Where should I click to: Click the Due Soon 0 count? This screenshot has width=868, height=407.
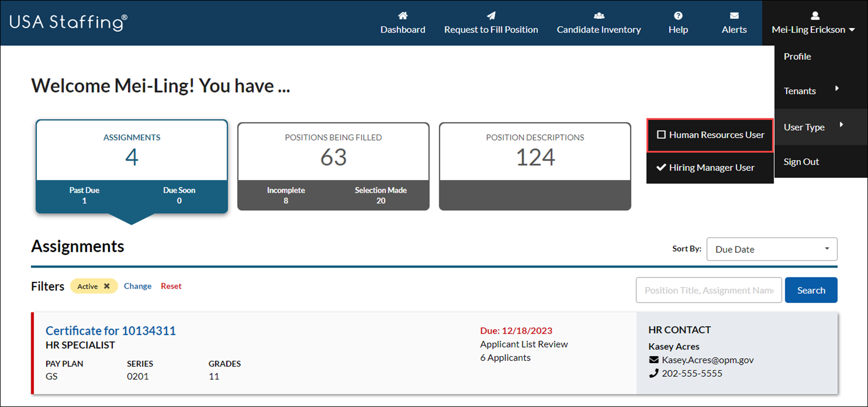pyautogui.click(x=179, y=195)
